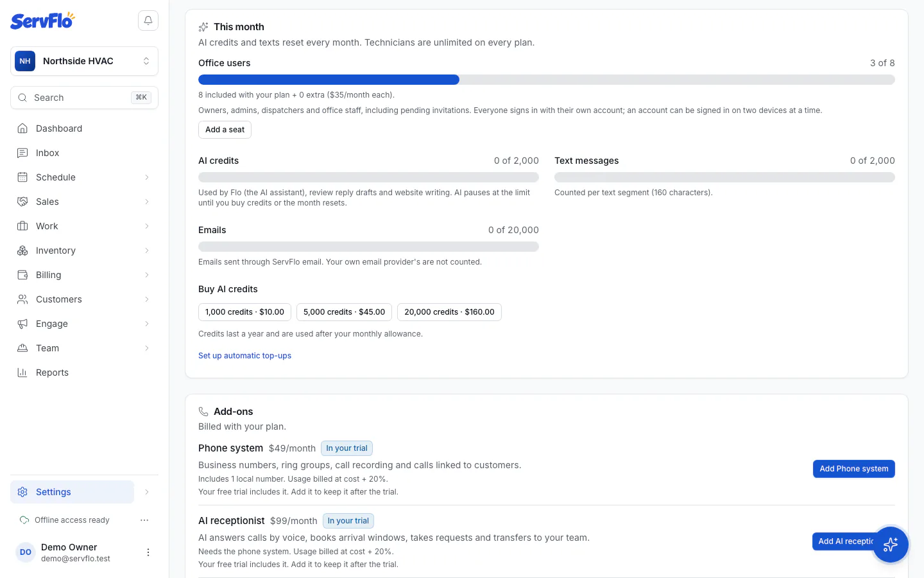Image resolution: width=924 pixels, height=578 pixels.
Task: Expand the Work submenu chevron
Action: [x=147, y=226]
